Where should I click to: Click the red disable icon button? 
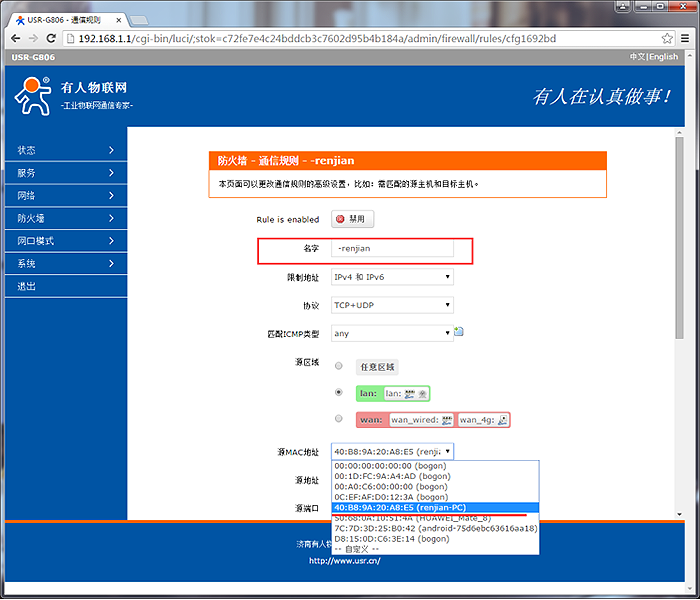click(353, 219)
